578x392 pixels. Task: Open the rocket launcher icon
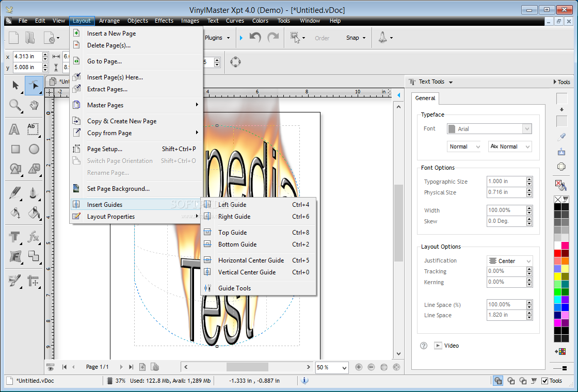382,38
